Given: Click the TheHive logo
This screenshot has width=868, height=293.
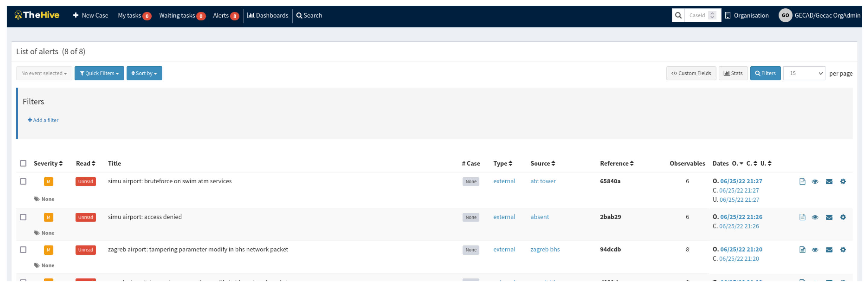Looking at the screenshot, I should pyautogui.click(x=37, y=15).
